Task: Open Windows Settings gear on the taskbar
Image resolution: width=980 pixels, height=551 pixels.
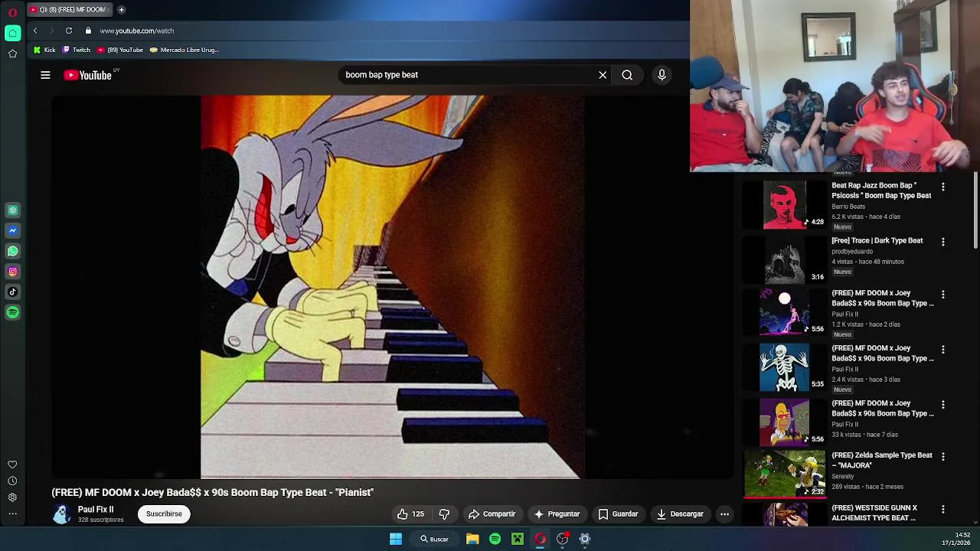Action: coord(585,539)
